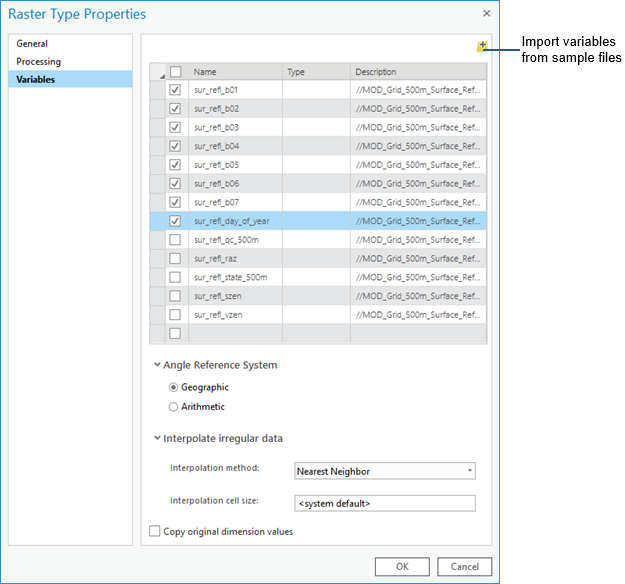Open the Interpolation method dropdown

(x=385, y=471)
